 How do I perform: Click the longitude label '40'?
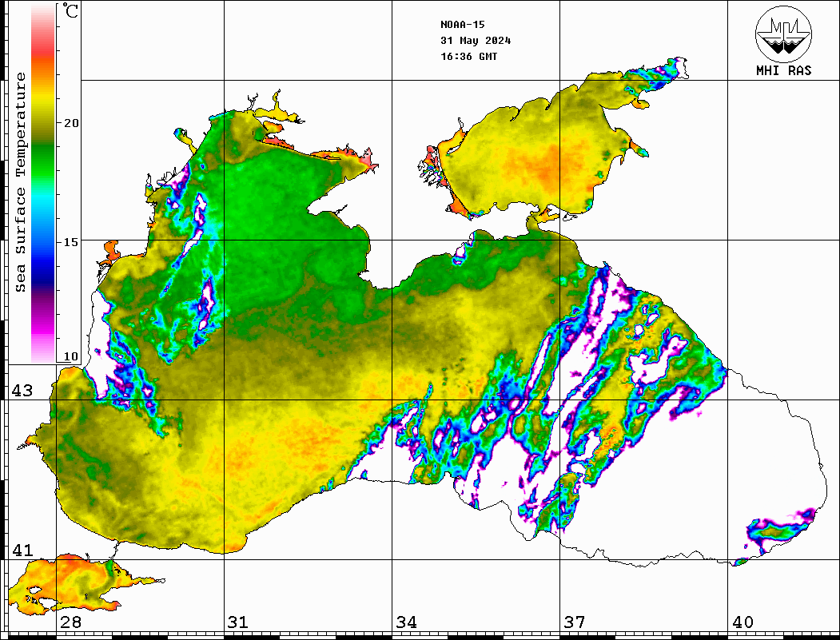(x=742, y=622)
